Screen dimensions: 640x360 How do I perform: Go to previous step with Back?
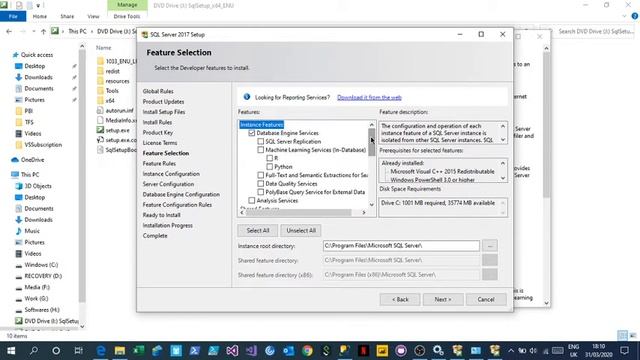(400, 299)
